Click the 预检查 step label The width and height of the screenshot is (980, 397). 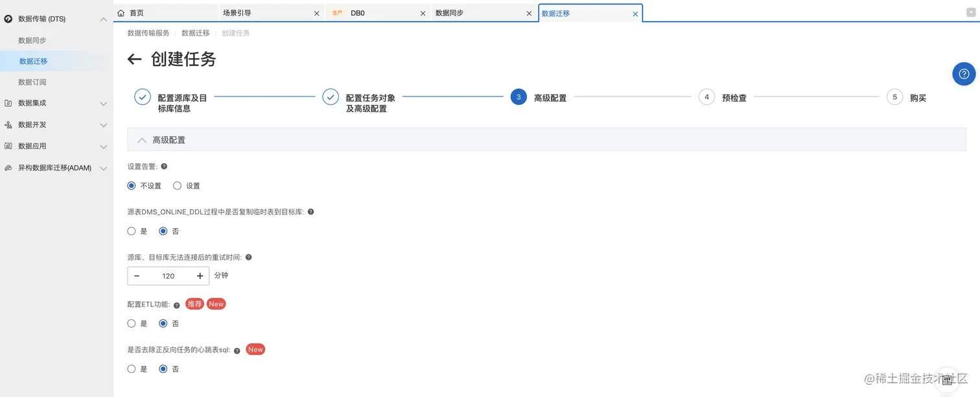pos(734,98)
